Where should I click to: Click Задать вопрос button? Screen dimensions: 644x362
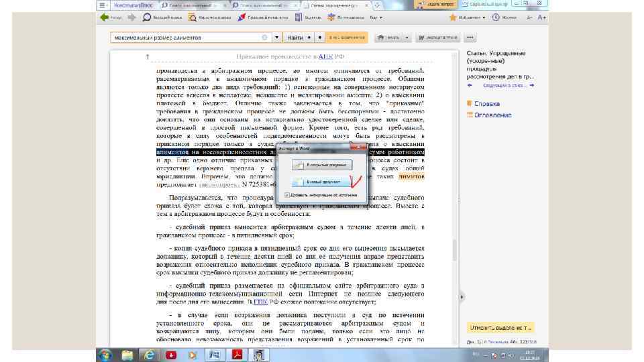(436, 4)
